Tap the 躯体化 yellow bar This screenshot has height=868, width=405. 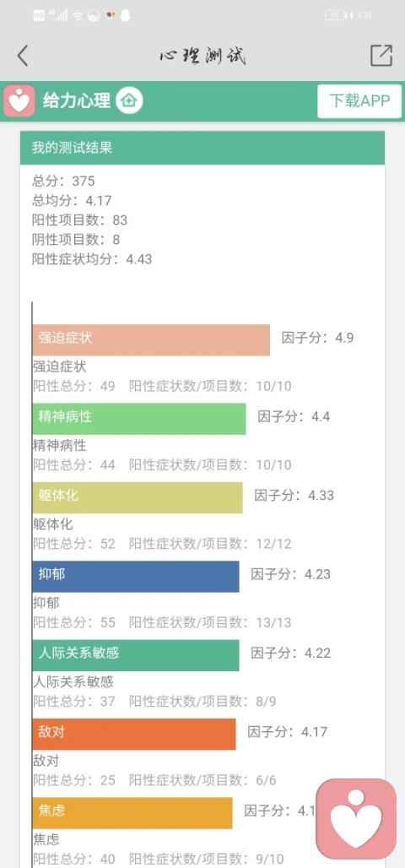click(x=138, y=497)
